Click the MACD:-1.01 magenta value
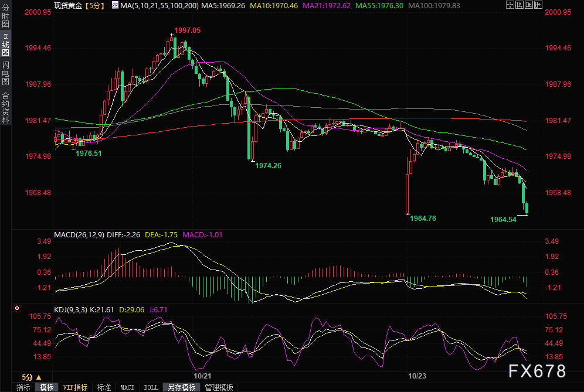Image resolution: width=584 pixels, height=392 pixels. [202, 235]
